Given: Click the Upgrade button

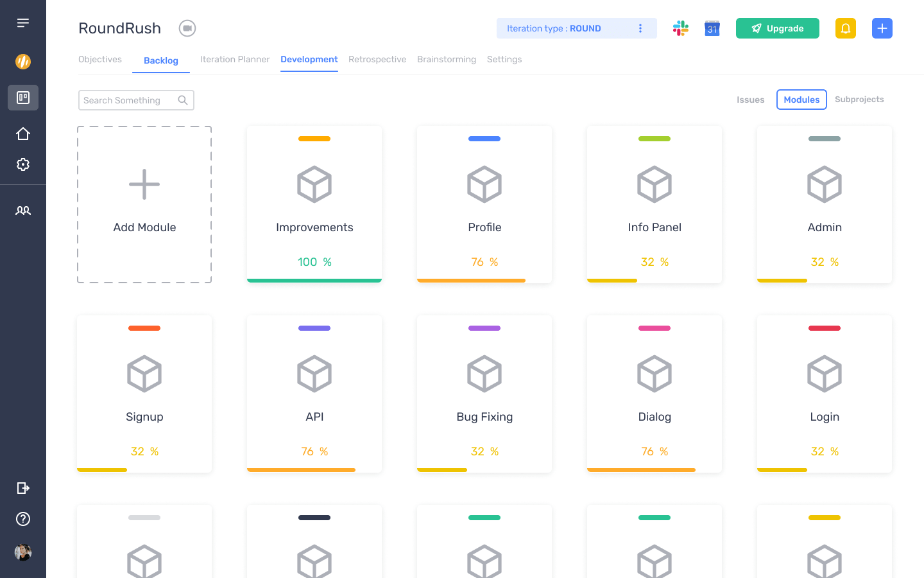Looking at the screenshot, I should [x=778, y=28].
